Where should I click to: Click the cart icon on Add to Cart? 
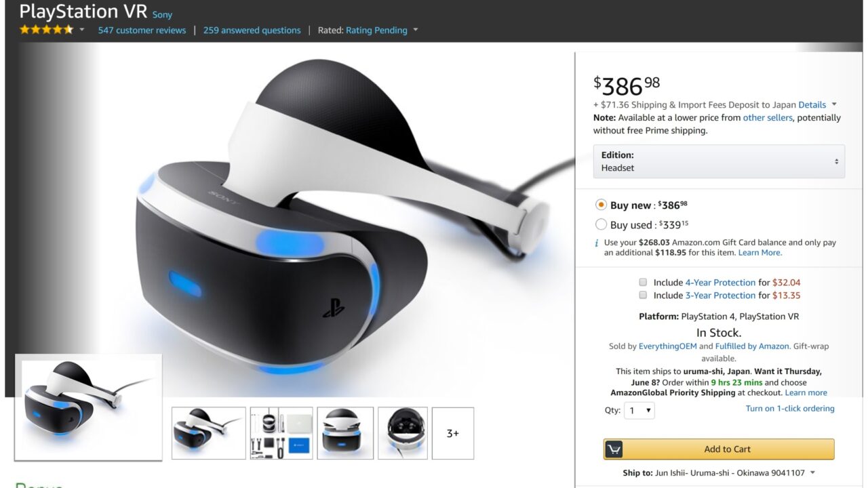pyautogui.click(x=614, y=449)
